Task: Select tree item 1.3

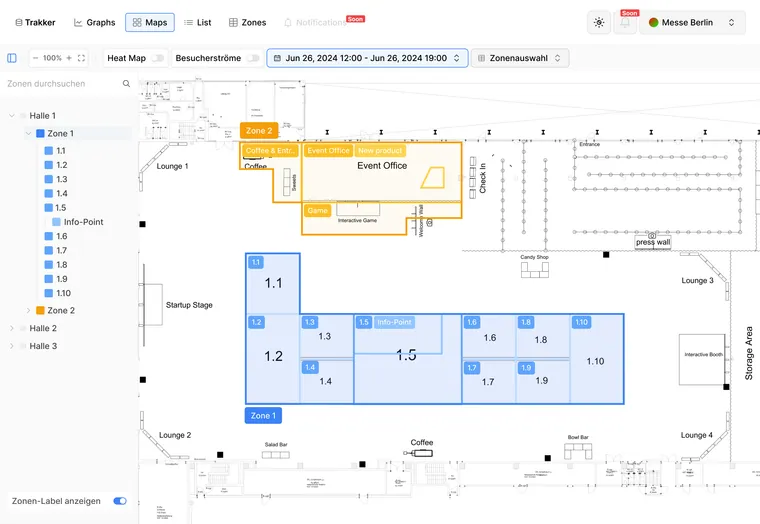Action: point(62,179)
